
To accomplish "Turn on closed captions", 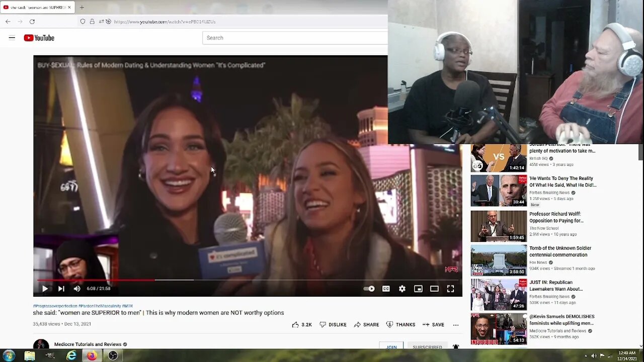I will click(386, 289).
